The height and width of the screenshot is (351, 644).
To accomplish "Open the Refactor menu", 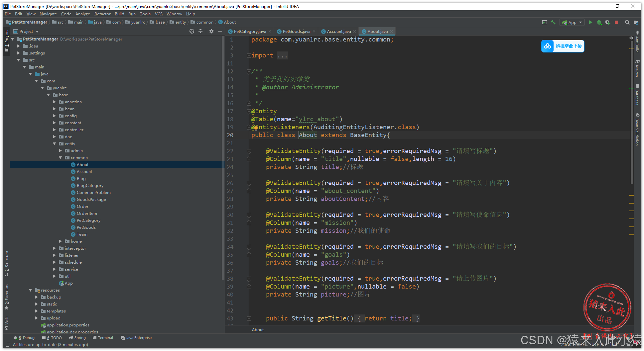I will tap(102, 14).
